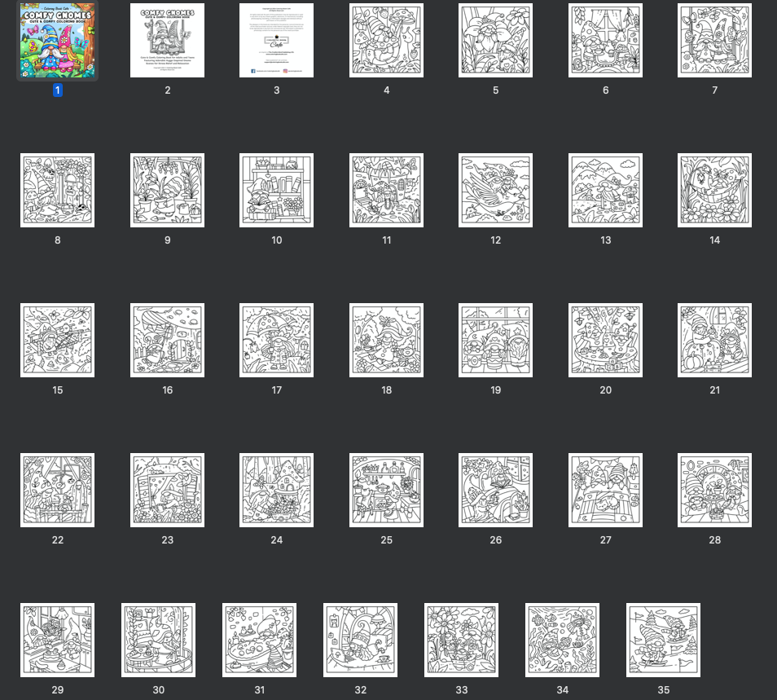Choose the thumbnail for page 7
This screenshot has height=700, width=777.
[x=714, y=41]
